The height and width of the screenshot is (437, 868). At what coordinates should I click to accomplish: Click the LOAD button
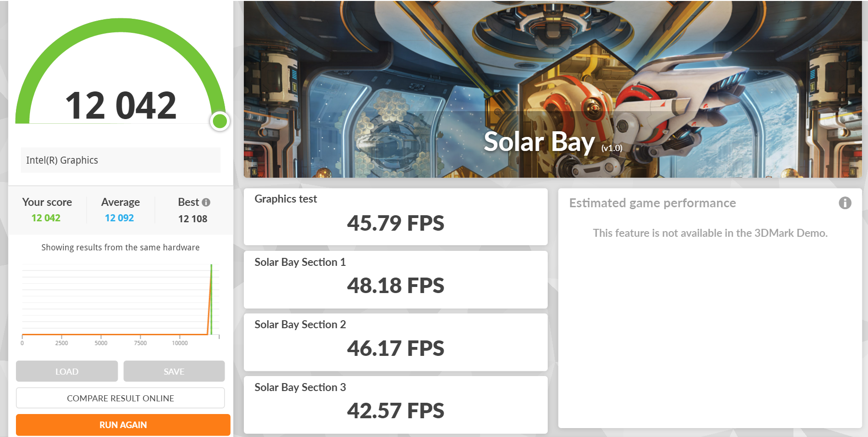(x=67, y=371)
